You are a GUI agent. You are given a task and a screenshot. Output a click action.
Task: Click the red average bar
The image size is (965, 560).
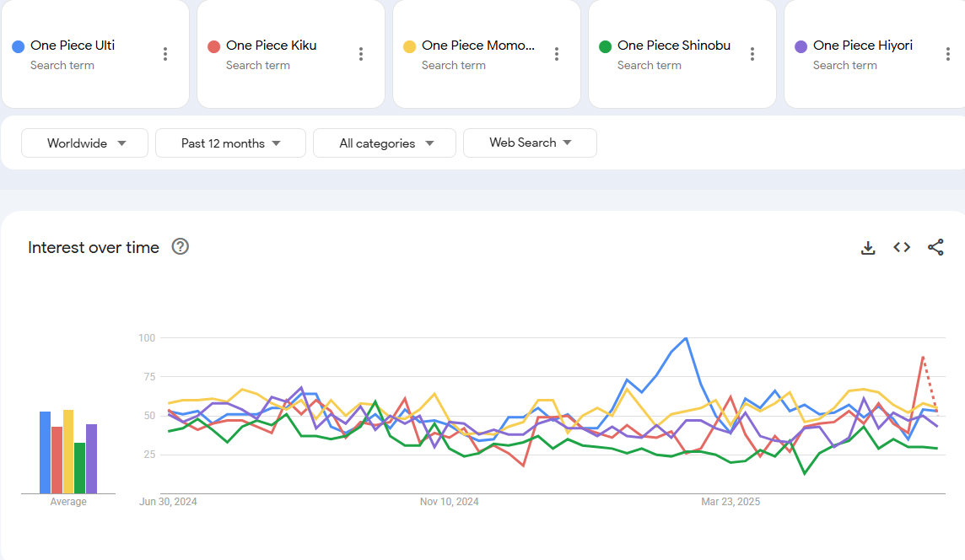tap(57, 460)
